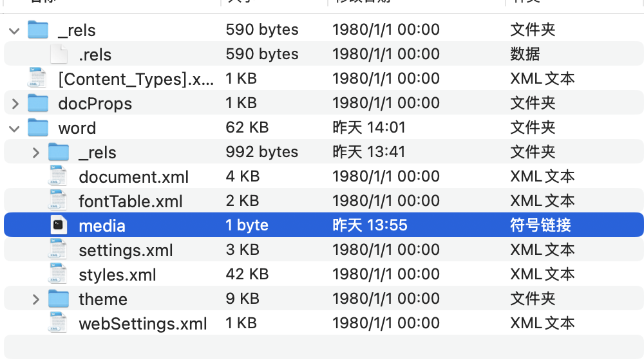Click the word folder icon
Image resolution: width=644 pixels, height=363 pixels.
(38, 127)
